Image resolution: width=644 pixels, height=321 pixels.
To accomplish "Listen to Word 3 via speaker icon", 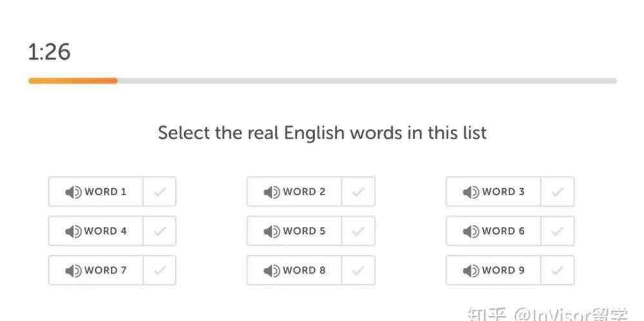I will 471,192.
